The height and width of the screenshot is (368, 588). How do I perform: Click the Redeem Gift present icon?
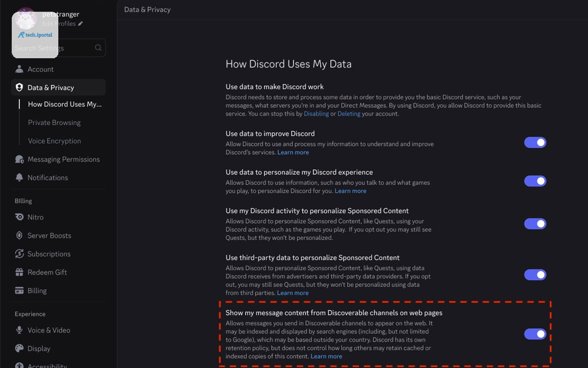point(19,272)
